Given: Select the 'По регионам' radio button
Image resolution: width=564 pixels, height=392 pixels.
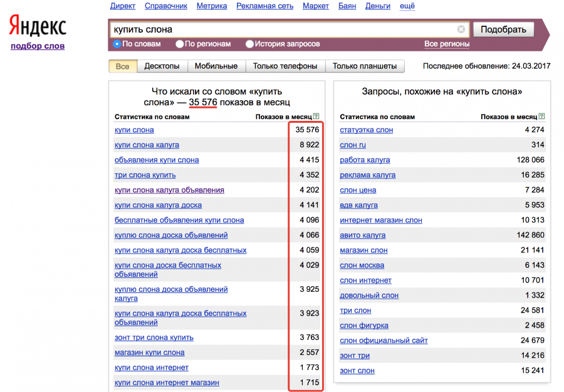Looking at the screenshot, I should (179, 44).
